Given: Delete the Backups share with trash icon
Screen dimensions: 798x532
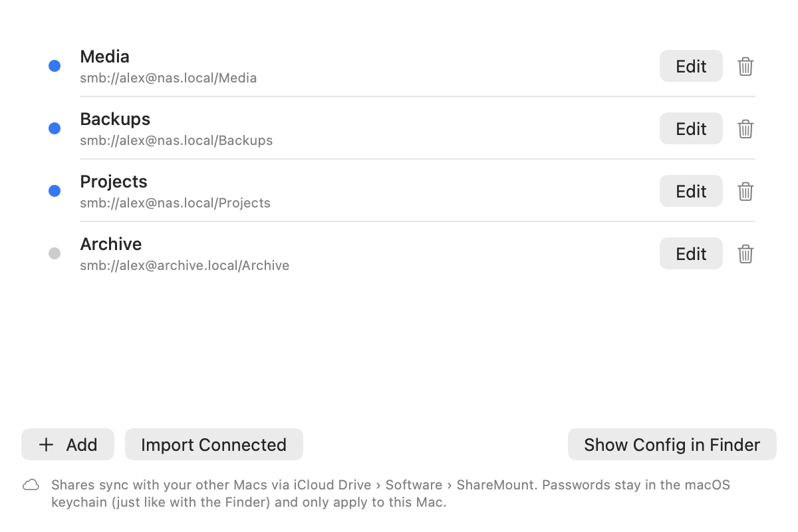Looking at the screenshot, I should [745, 129].
